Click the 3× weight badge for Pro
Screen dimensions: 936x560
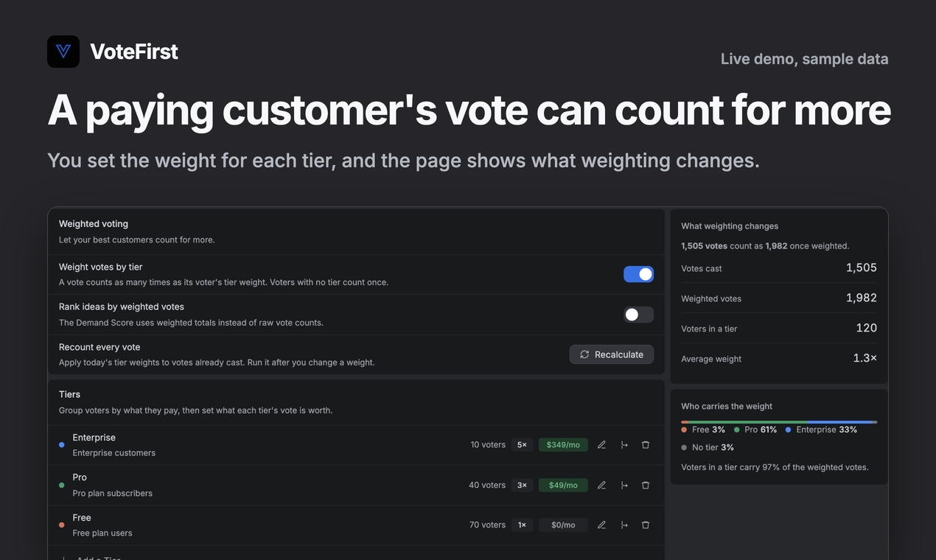pyautogui.click(x=522, y=485)
